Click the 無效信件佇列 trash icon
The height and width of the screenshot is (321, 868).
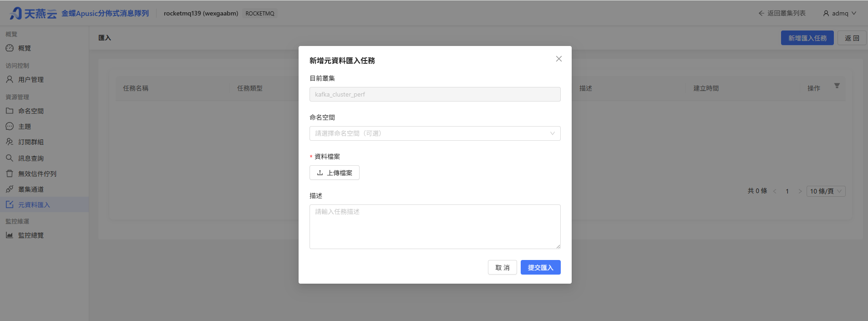(10, 173)
